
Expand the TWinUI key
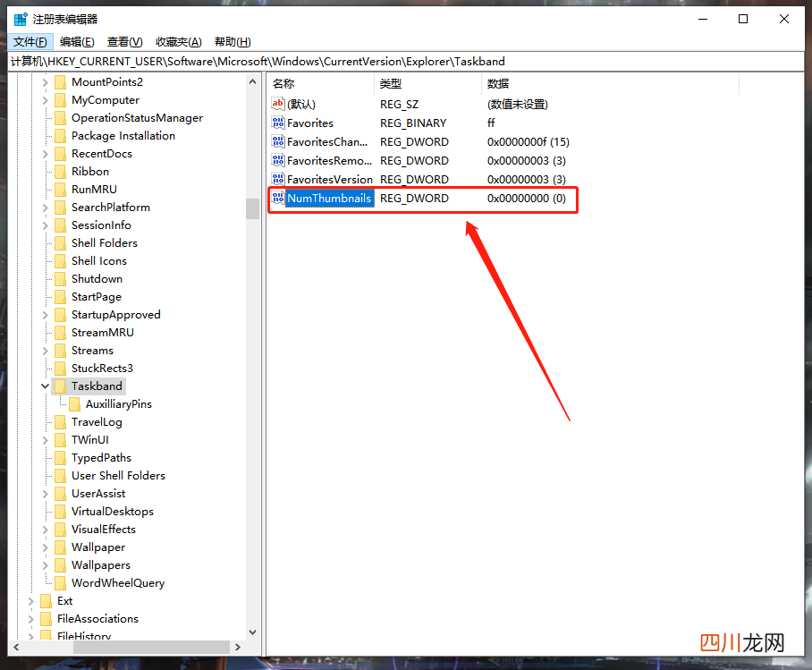pyautogui.click(x=45, y=440)
